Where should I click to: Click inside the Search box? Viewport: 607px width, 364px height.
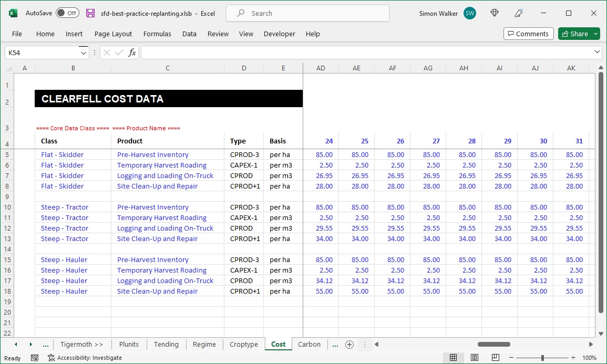coord(308,13)
